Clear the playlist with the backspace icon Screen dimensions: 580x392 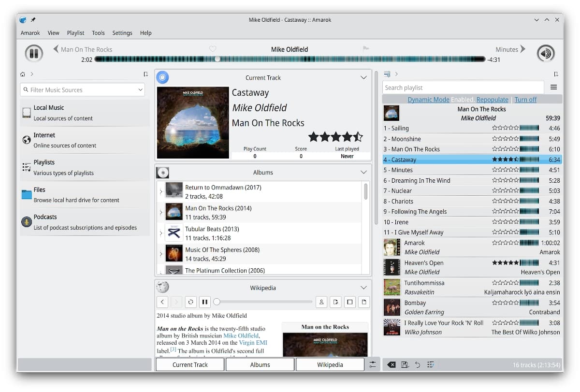392,364
